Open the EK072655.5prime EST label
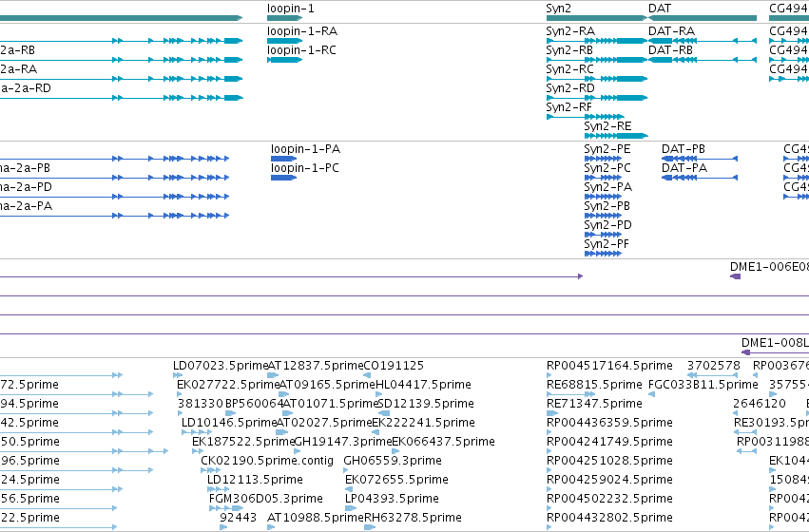This screenshot has width=809, height=532. click(x=396, y=480)
